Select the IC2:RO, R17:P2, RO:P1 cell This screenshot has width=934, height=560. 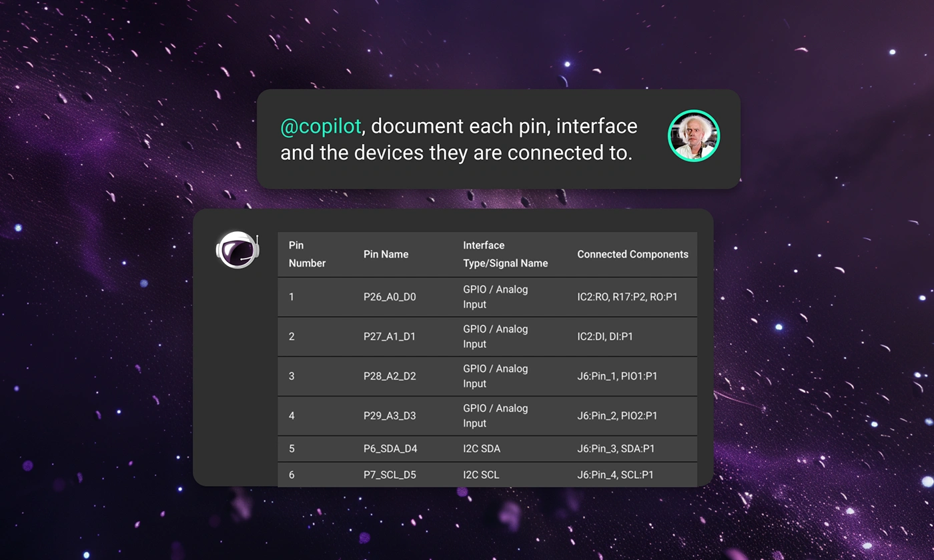627,297
